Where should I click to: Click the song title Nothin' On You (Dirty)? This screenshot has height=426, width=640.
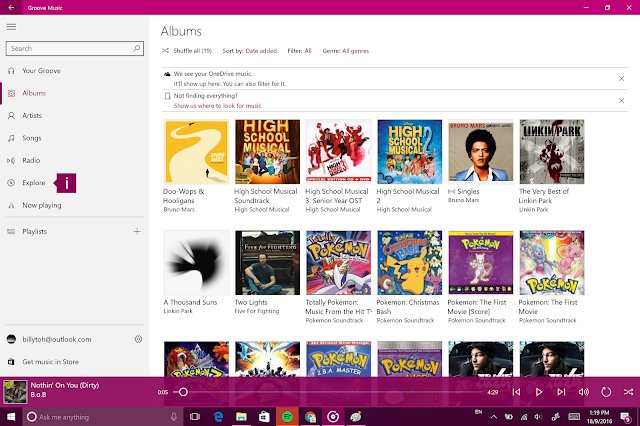[x=64, y=385]
